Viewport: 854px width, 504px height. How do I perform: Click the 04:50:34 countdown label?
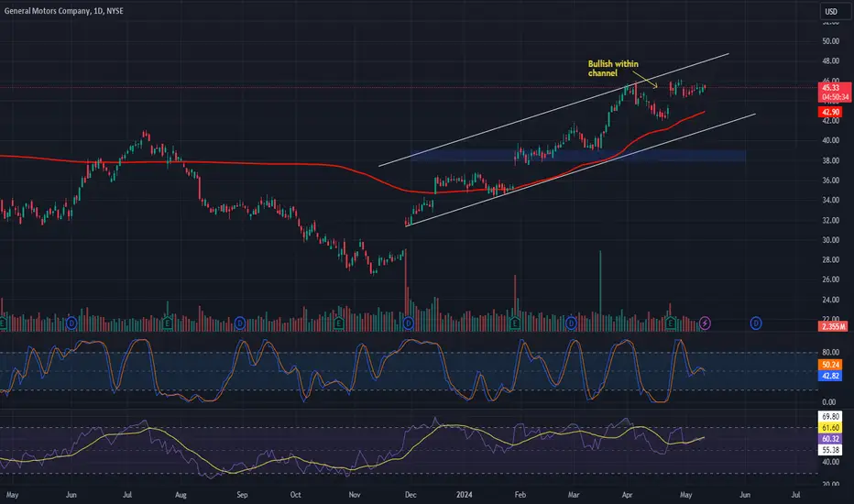pos(834,97)
